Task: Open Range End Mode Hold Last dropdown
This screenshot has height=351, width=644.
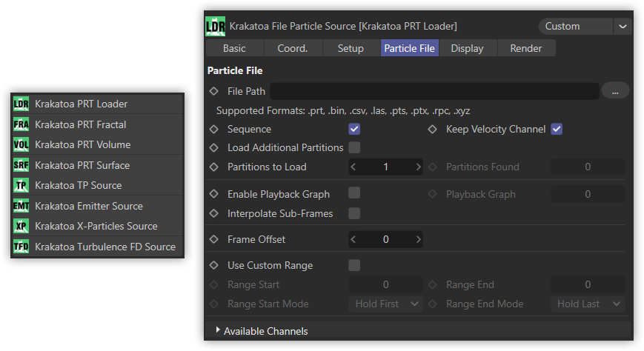Action: coord(588,304)
